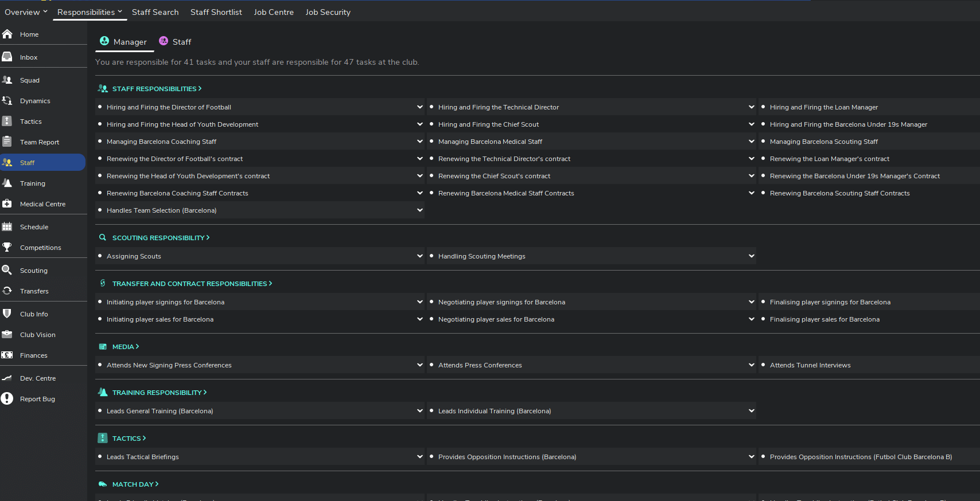Click 'Renewing Barcelona Scouting Staff Contracts' row
980x501 pixels.
(869, 193)
